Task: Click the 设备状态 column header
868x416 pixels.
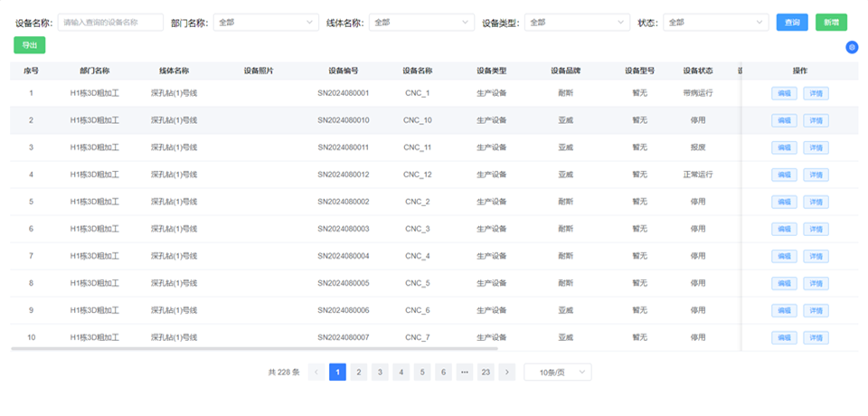Action: click(697, 71)
